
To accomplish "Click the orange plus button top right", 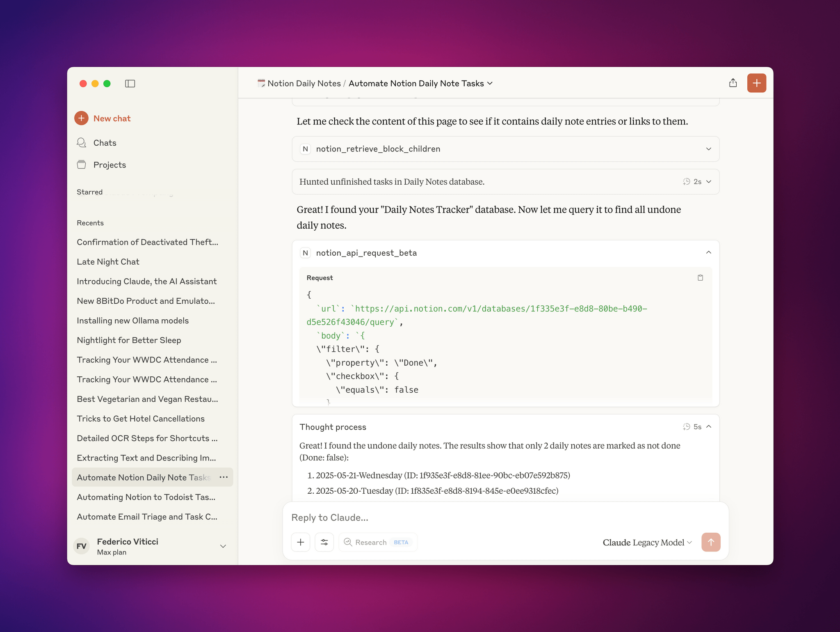I will coord(757,83).
